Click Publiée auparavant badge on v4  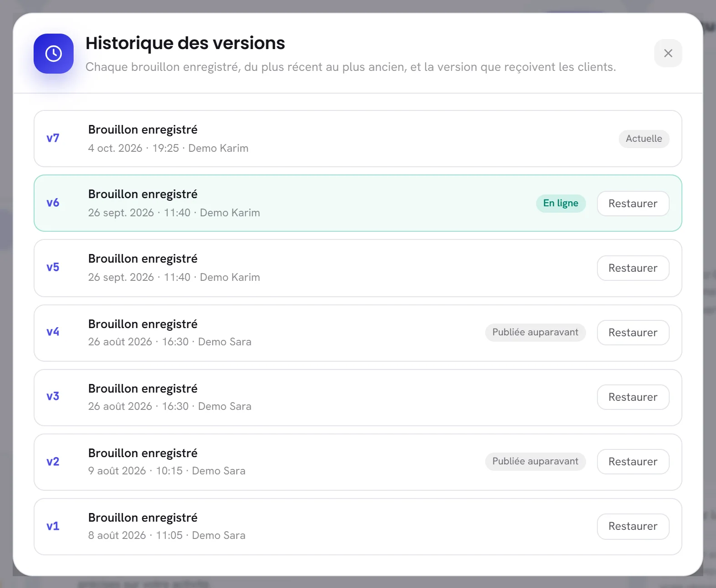(535, 332)
